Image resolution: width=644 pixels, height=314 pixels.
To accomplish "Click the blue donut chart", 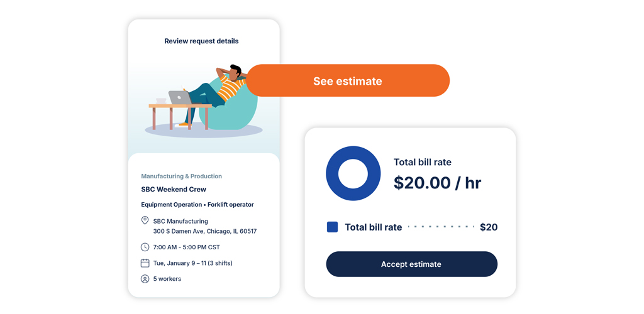I will coord(353,173).
